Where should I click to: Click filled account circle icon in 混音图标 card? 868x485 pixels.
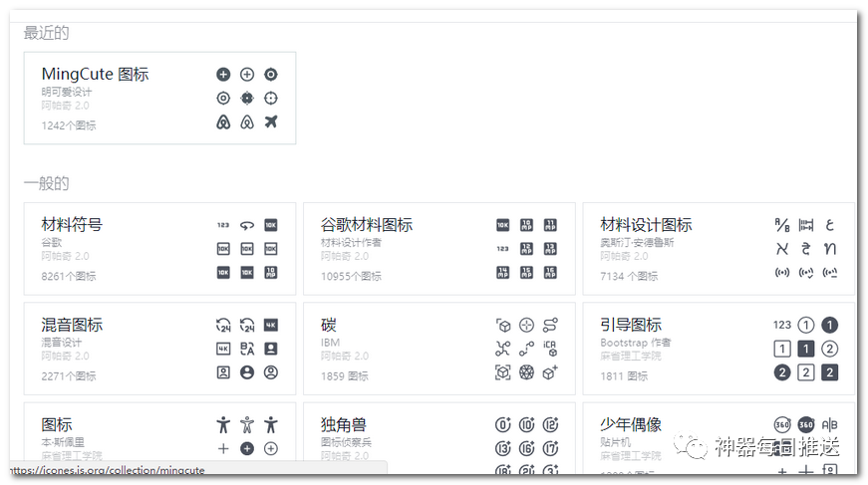pyautogui.click(x=247, y=372)
